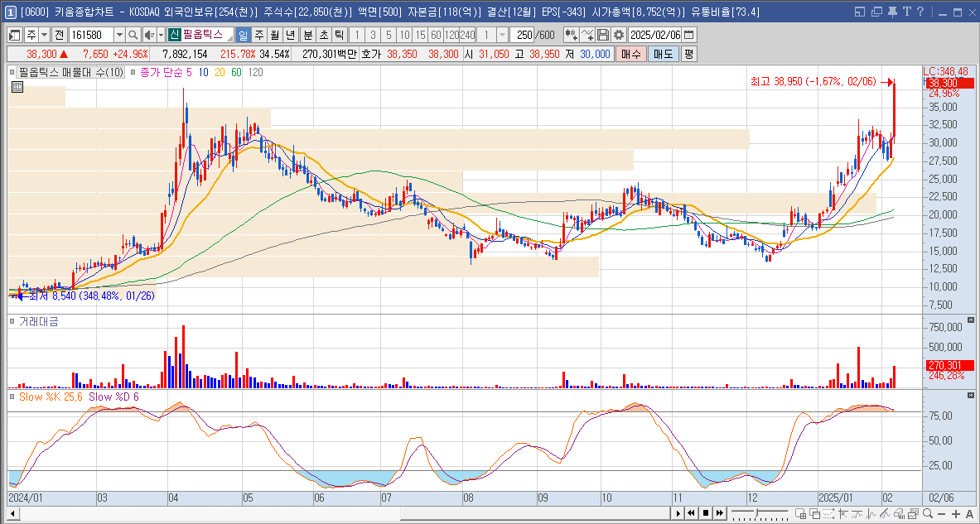Select the 초 second chart period
980x524 pixels.
[323, 34]
